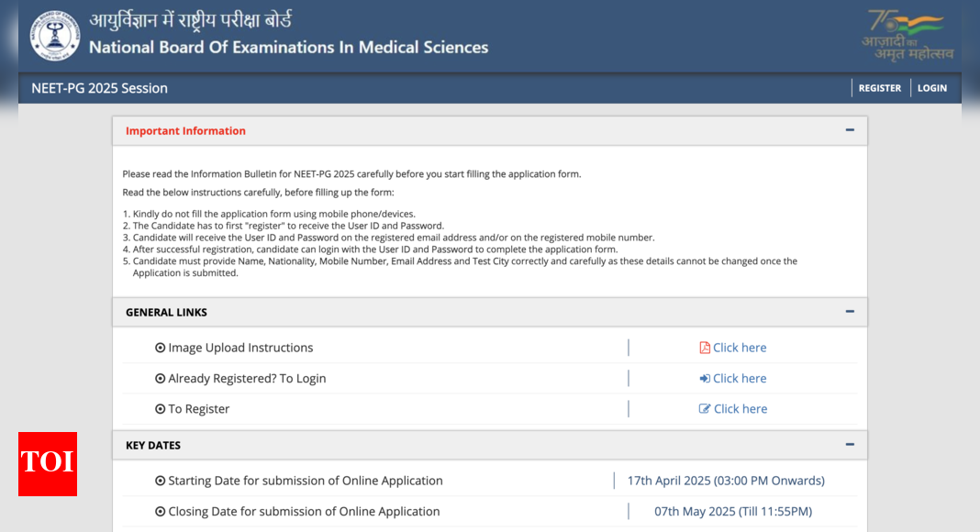Image resolution: width=980 pixels, height=532 pixels.
Task: Collapse the Important Information section
Action: pos(850,130)
